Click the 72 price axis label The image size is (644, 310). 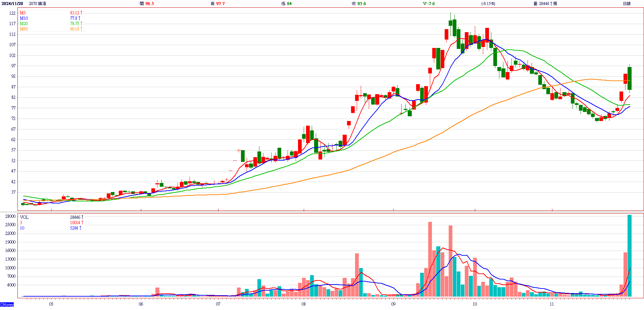[13, 118]
